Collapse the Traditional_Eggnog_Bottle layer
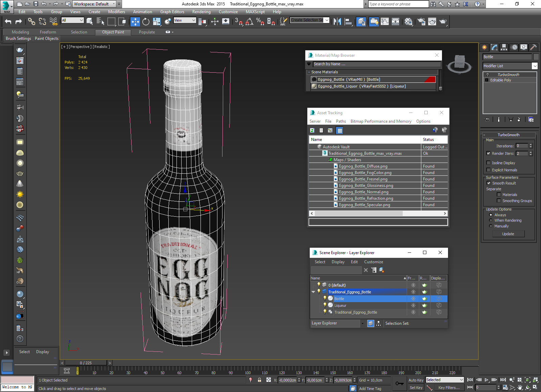Viewport: 541px width, 392px height. [x=313, y=292]
